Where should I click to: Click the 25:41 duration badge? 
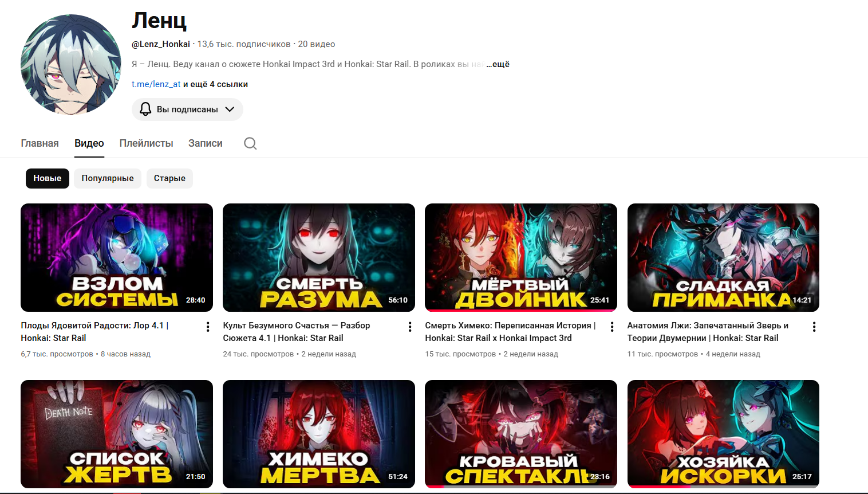(600, 300)
